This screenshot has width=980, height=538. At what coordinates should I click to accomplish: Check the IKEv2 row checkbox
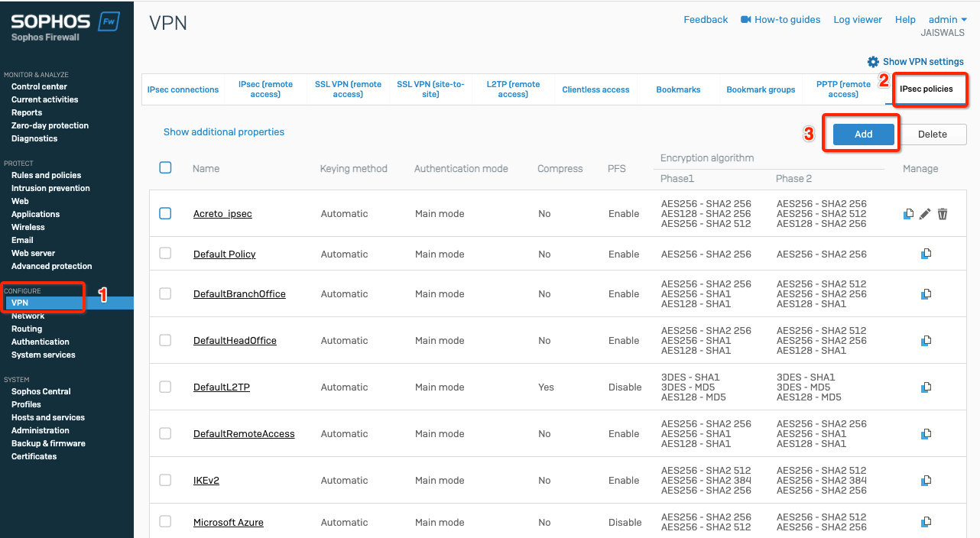165,480
